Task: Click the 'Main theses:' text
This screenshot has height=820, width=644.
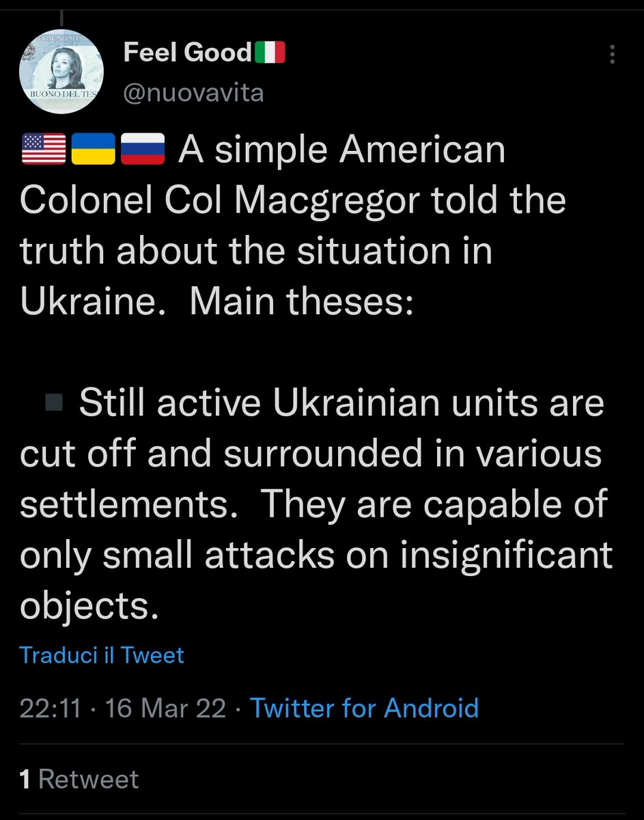Action: pyautogui.click(x=301, y=302)
